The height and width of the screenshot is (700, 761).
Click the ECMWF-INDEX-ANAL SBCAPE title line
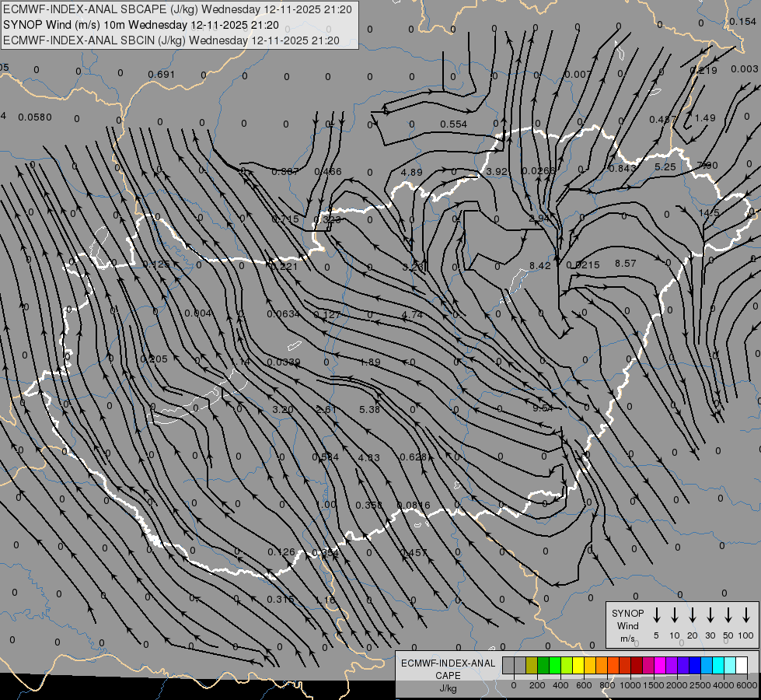(177, 9)
